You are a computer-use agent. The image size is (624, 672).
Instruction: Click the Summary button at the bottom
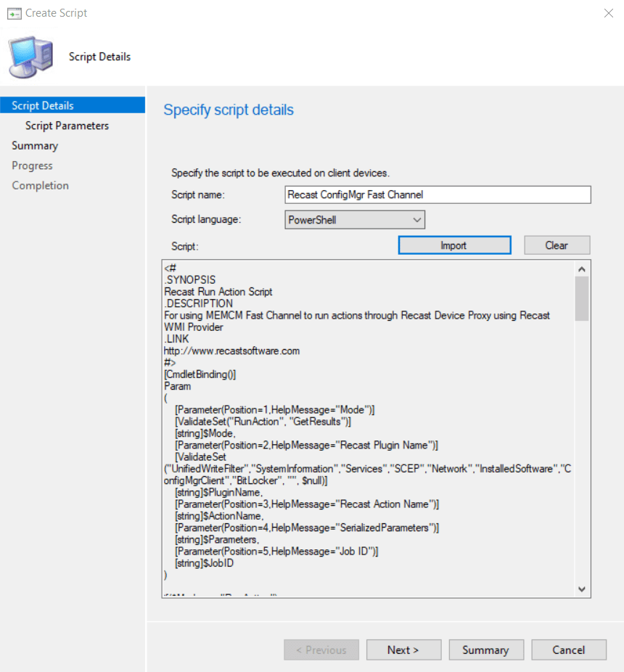tap(485, 650)
